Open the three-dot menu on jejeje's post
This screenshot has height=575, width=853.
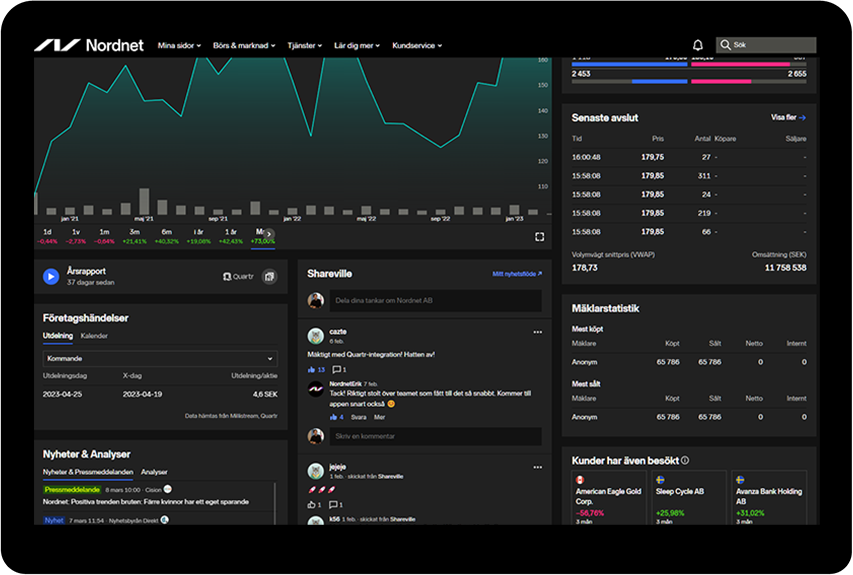pos(537,467)
